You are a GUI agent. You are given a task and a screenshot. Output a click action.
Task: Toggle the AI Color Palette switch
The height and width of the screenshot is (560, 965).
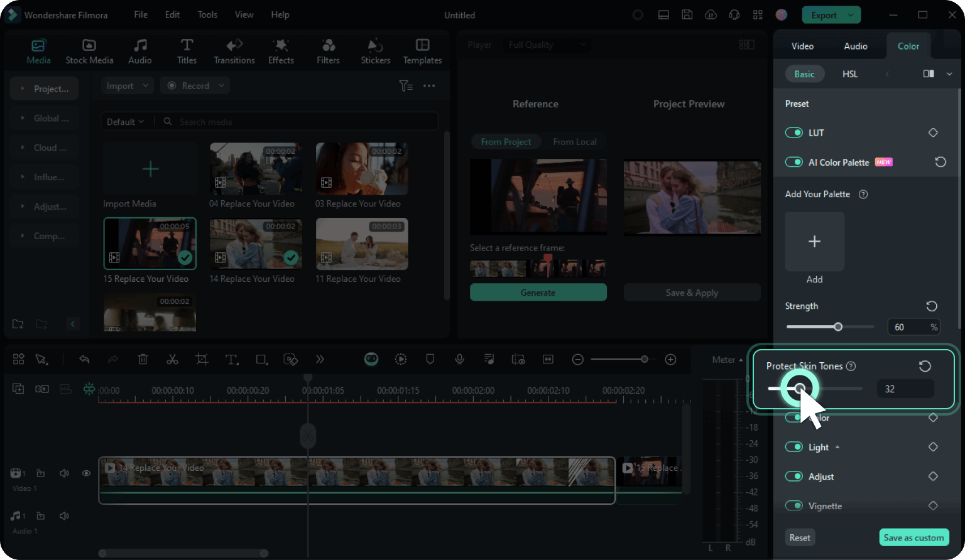click(794, 162)
